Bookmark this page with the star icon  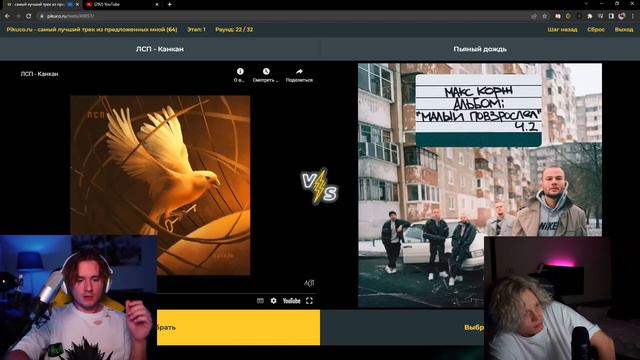point(544,16)
